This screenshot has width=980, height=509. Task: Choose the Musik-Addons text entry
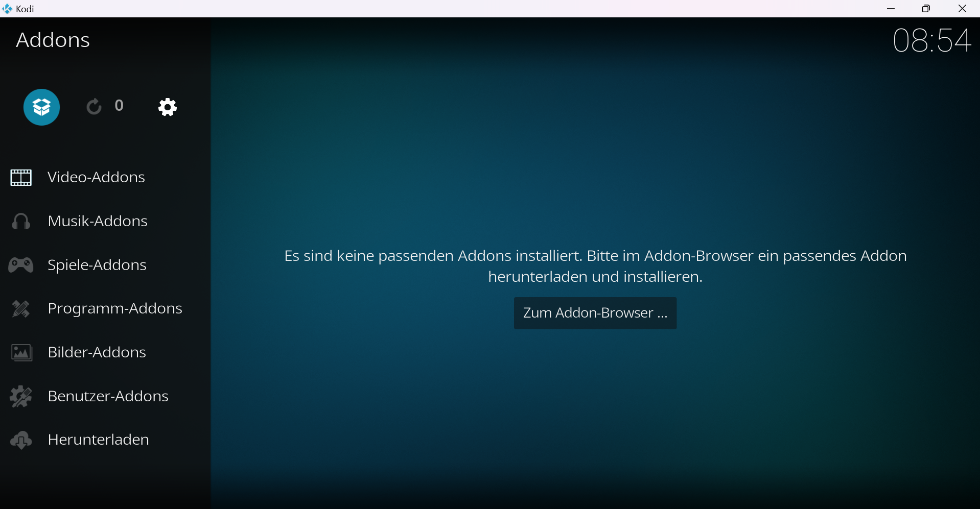point(97,221)
